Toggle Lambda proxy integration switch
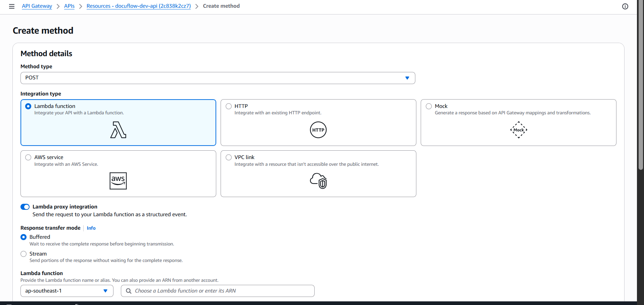This screenshot has height=305, width=644. [x=25, y=207]
